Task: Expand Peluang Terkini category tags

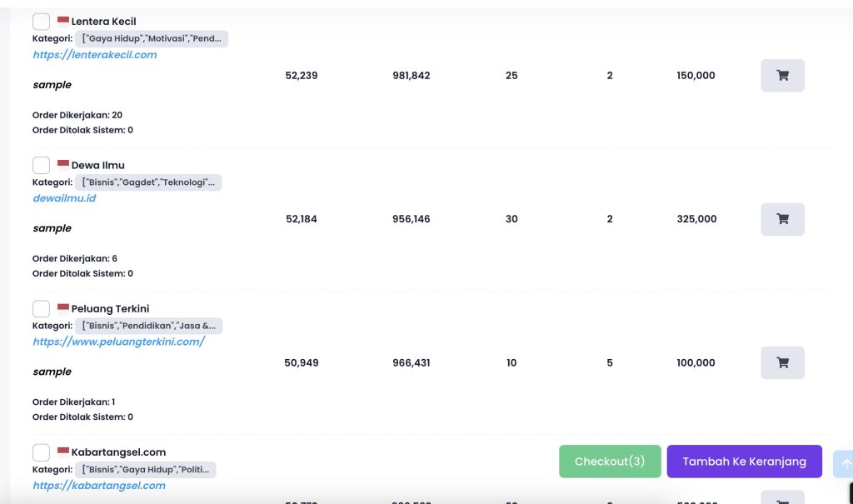Action: (x=148, y=326)
